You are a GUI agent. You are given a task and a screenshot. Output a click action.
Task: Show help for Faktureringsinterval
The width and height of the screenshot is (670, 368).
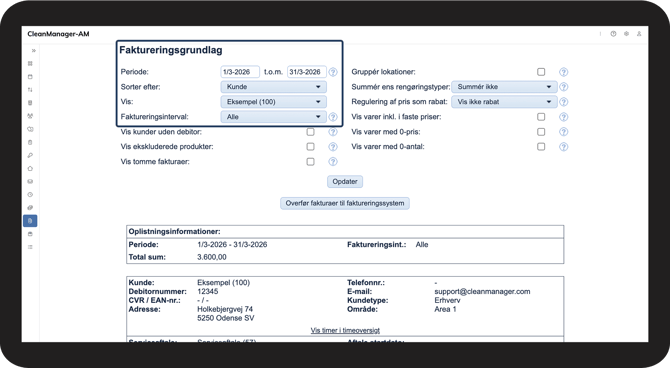pyautogui.click(x=333, y=117)
